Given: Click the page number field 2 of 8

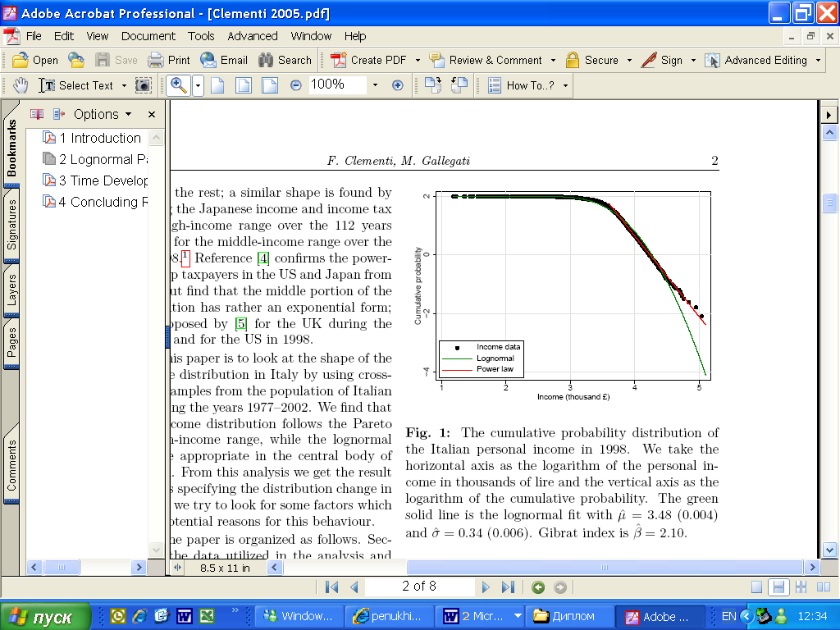Looking at the screenshot, I should click(419, 587).
